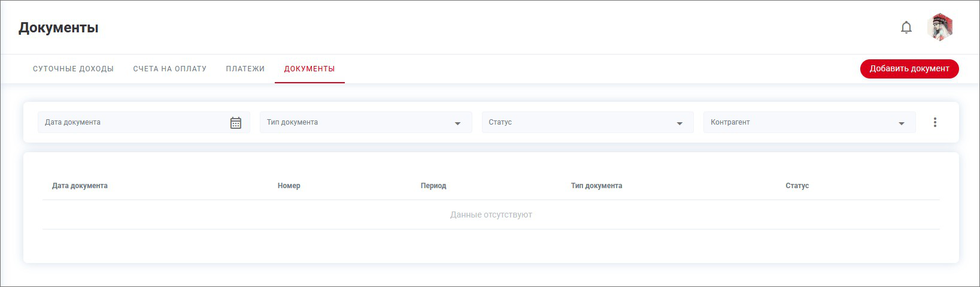The image size is (980, 287).
Task: Expand the Контрагент dropdown
Action: pyautogui.click(x=809, y=122)
